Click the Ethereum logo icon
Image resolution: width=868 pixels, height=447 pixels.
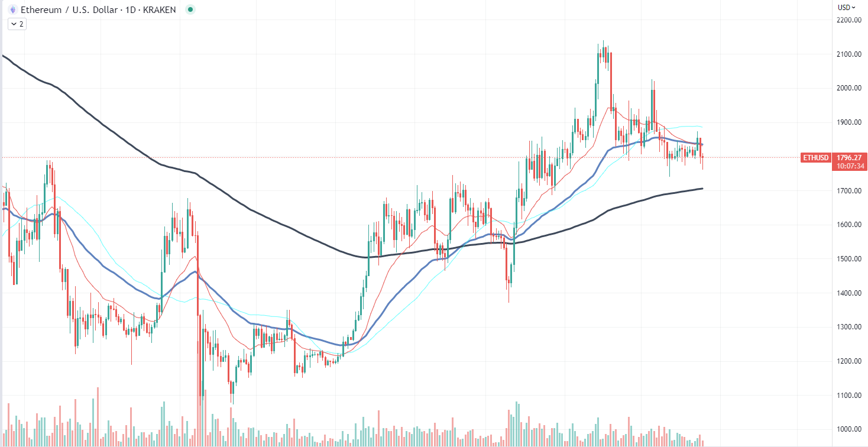click(x=12, y=9)
